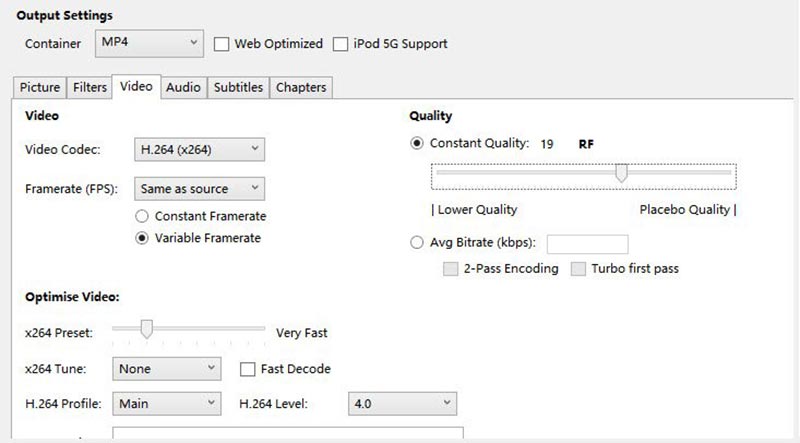Go to the Audio tab

tap(183, 87)
